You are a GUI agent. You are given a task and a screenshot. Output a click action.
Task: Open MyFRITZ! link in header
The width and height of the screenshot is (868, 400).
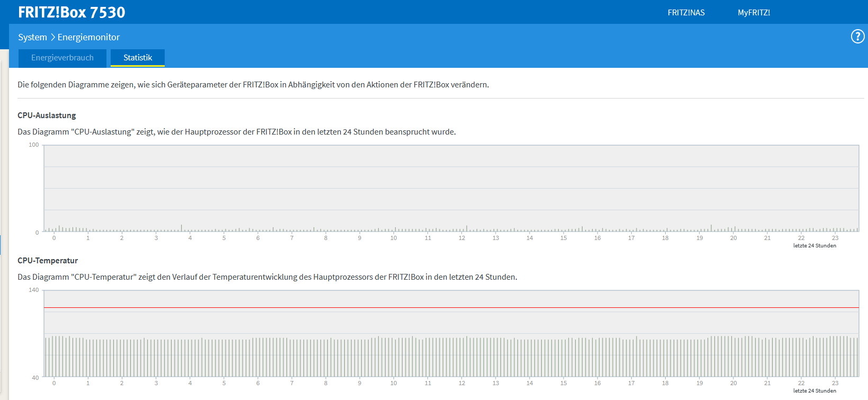coord(754,13)
